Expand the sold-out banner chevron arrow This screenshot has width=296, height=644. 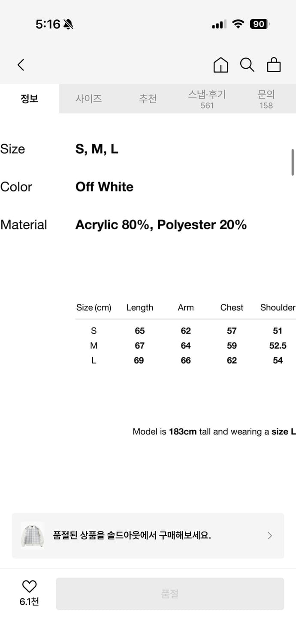click(270, 535)
